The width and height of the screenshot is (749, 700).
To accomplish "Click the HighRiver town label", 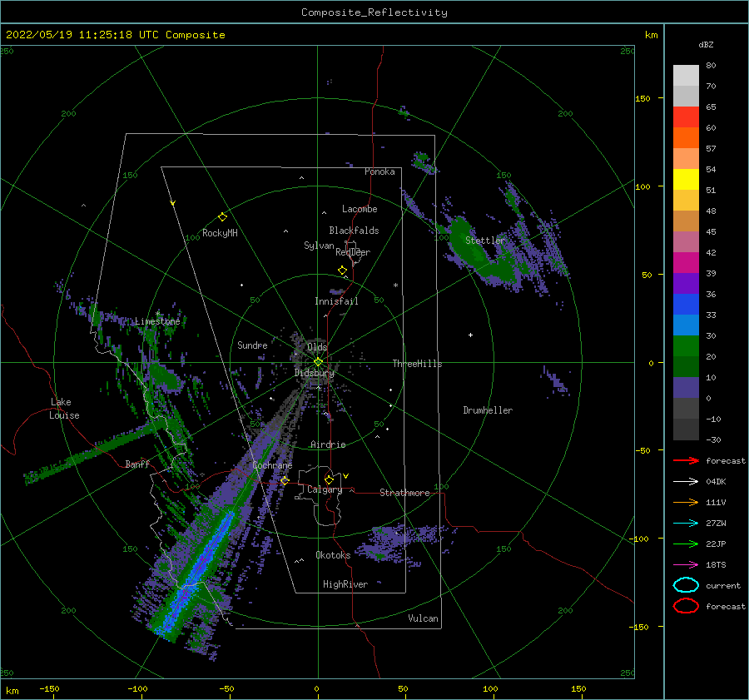I will 345,584.
